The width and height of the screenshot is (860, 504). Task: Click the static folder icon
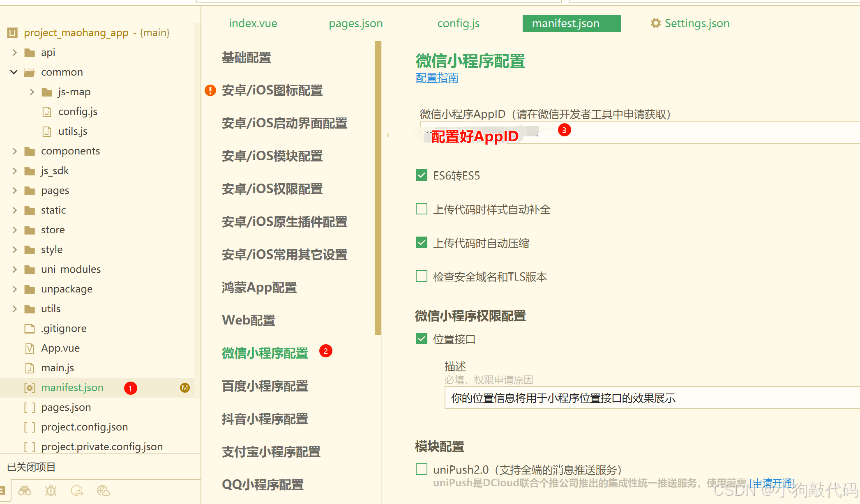point(30,210)
